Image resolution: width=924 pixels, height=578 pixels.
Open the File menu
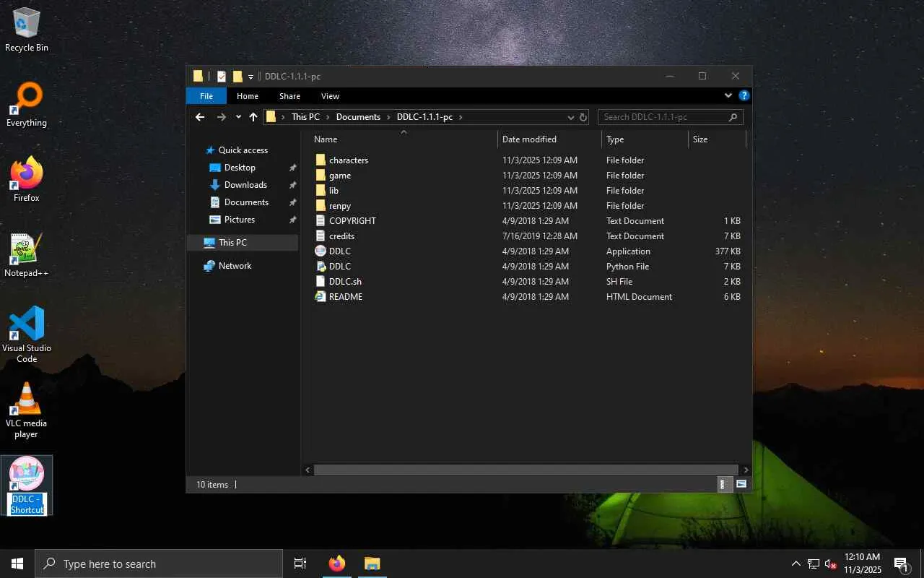206,96
